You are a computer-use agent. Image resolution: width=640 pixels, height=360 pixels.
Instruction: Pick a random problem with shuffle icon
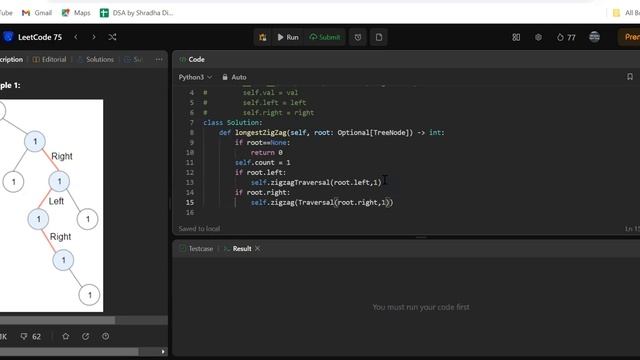pyautogui.click(x=112, y=37)
